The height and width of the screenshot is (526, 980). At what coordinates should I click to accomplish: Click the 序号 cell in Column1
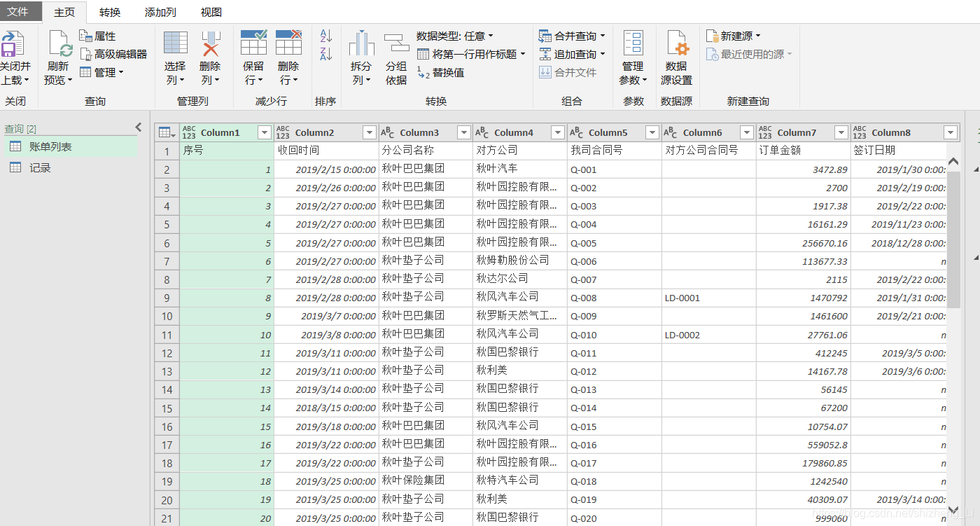point(227,151)
